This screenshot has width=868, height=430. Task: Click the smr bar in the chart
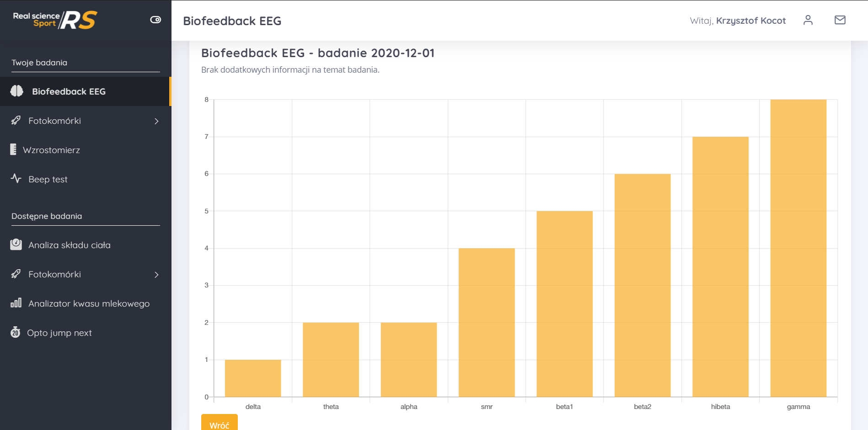[487, 323]
